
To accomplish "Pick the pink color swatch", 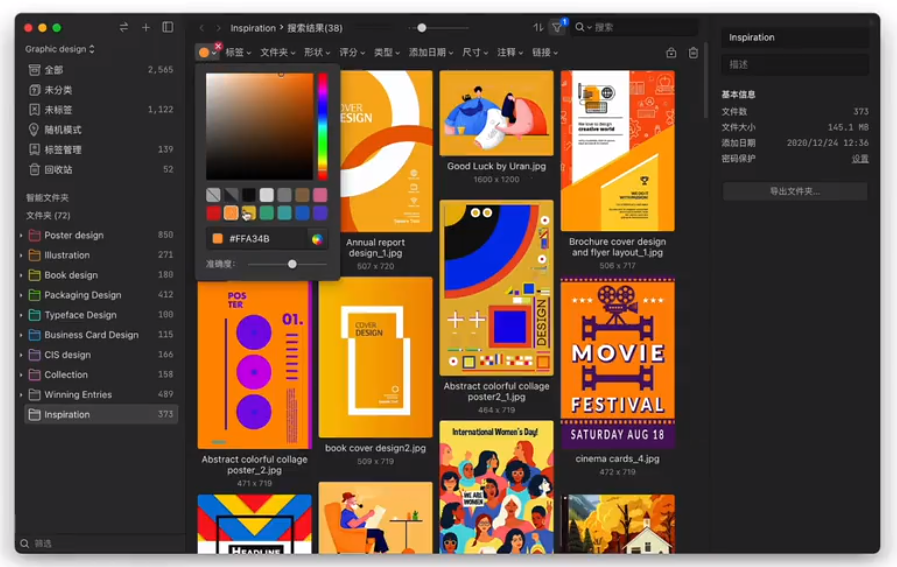I will coord(320,195).
